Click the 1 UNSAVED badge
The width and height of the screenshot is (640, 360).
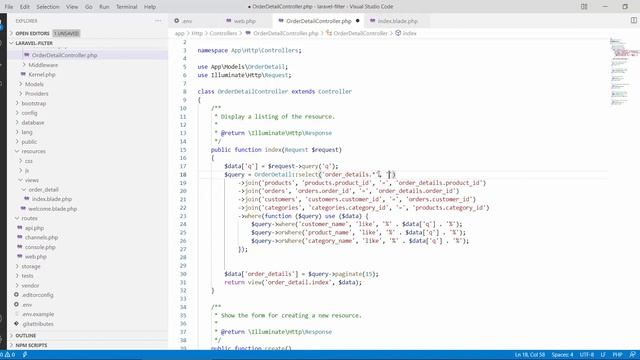coord(67,33)
